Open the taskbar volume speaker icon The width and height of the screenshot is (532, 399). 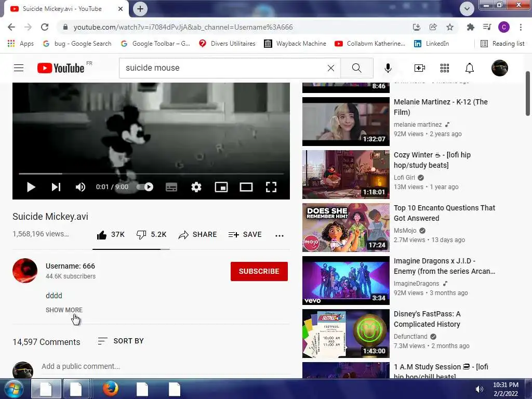pos(479,389)
